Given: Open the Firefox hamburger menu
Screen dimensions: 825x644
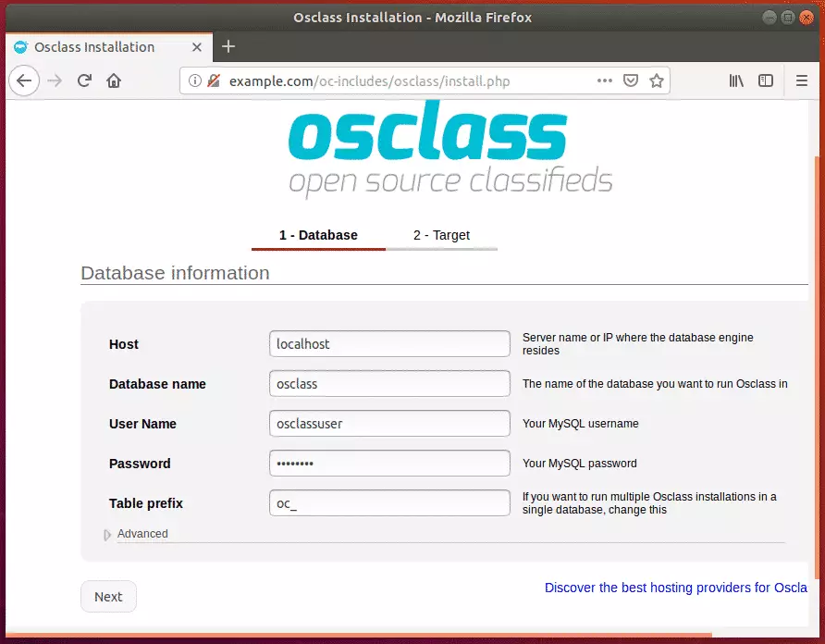Looking at the screenshot, I should [801, 80].
